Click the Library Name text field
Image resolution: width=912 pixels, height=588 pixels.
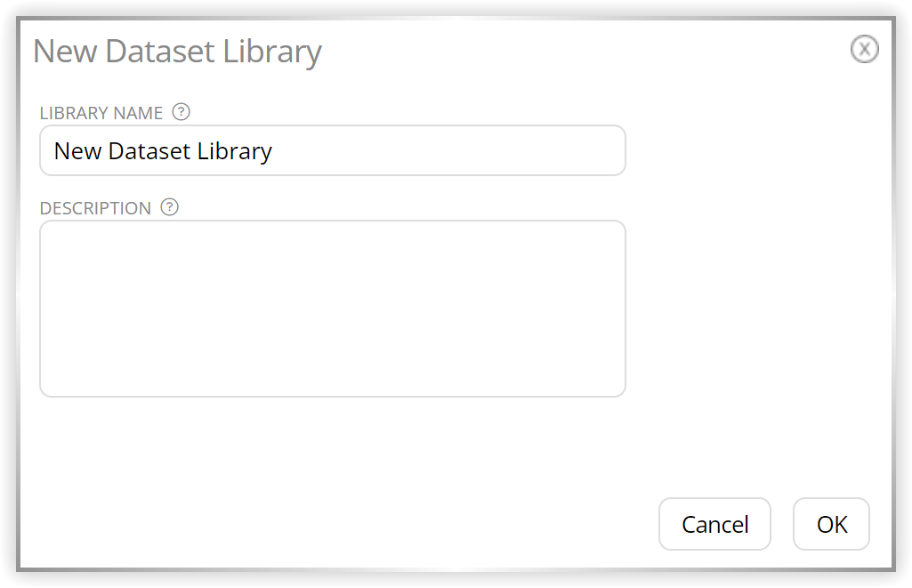tap(333, 150)
